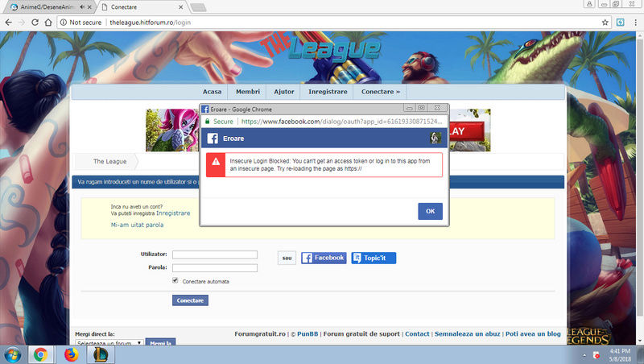Open Firefox from the taskbar
This screenshot has width=644, height=364.
[x=71, y=354]
